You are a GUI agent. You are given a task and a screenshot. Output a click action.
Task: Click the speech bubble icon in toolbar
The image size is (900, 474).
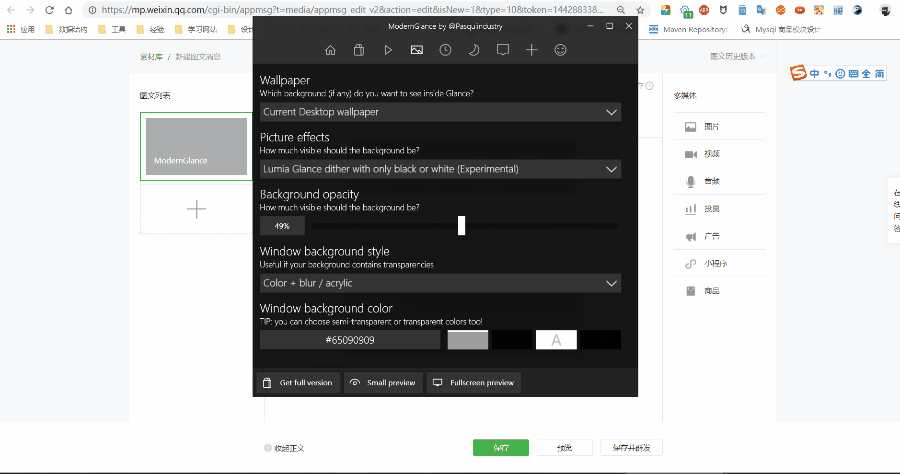(503, 50)
